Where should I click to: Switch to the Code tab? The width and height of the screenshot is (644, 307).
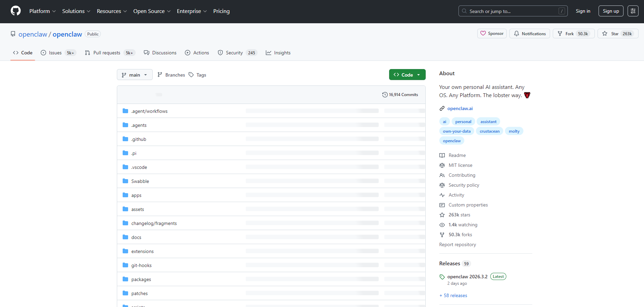coord(23,53)
